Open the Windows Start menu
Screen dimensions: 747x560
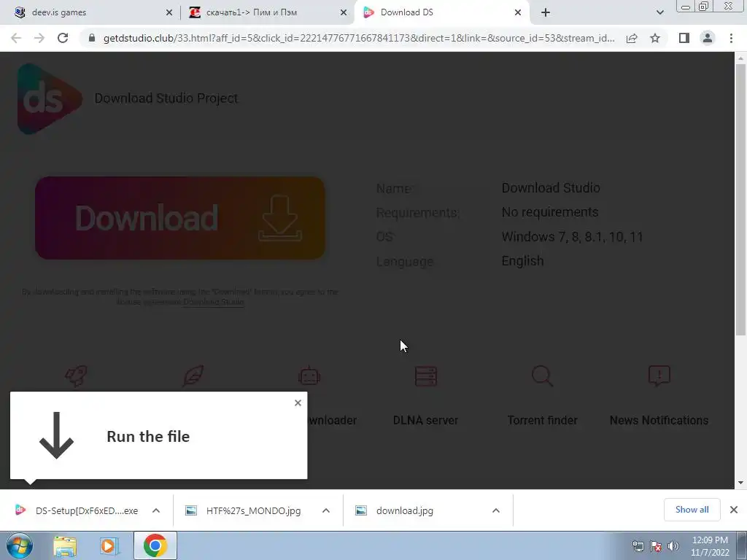coord(20,545)
